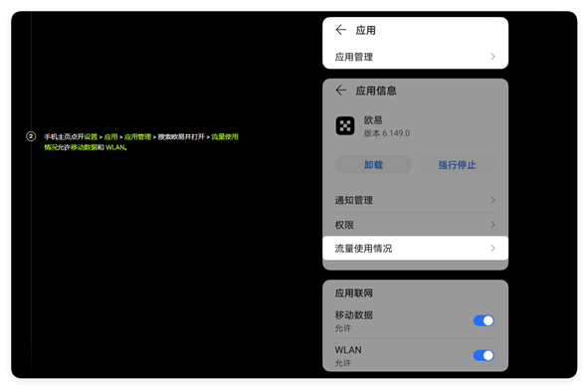
Task: Click the 移动数据 highlighted text in the instructions
Action: 84,147
